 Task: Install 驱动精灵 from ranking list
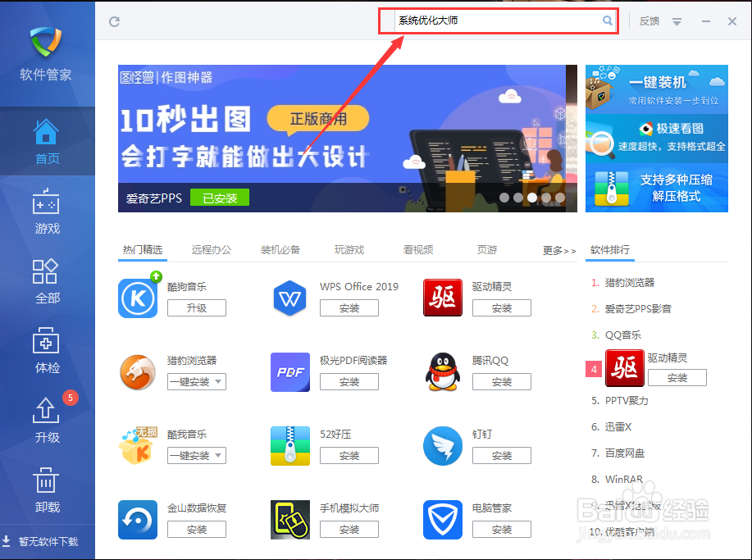click(x=677, y=378)
